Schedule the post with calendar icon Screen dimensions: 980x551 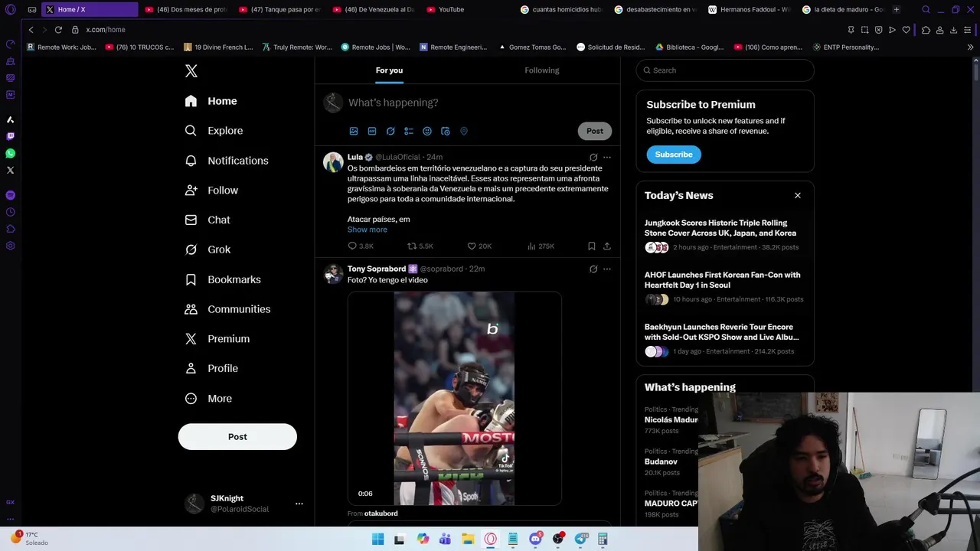tap(446, 131)
